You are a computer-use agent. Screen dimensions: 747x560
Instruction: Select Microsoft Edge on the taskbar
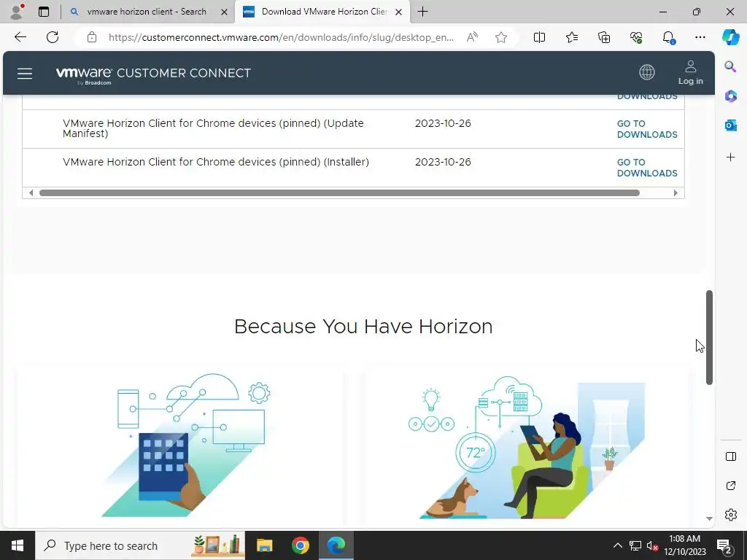click(x=336, y=545)
